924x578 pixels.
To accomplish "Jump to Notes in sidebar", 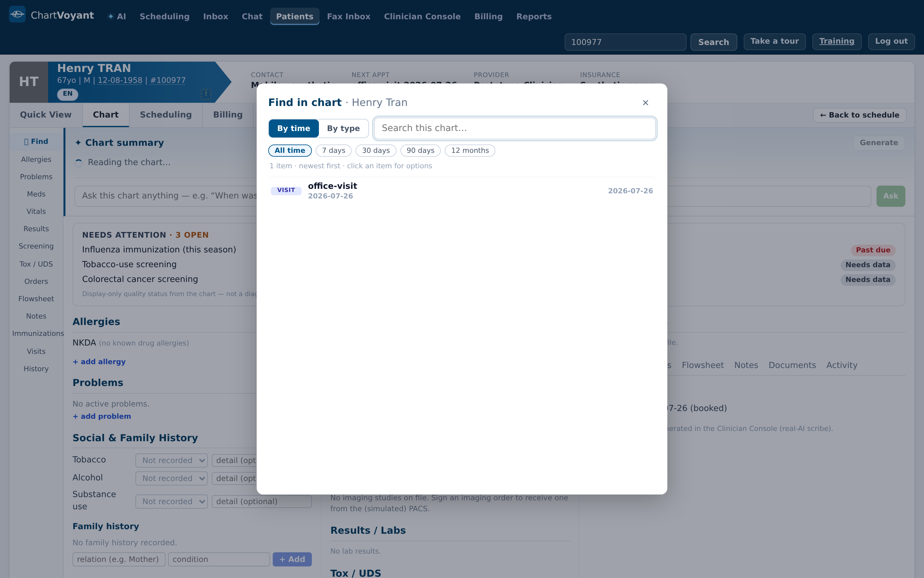I will (36, 316).
